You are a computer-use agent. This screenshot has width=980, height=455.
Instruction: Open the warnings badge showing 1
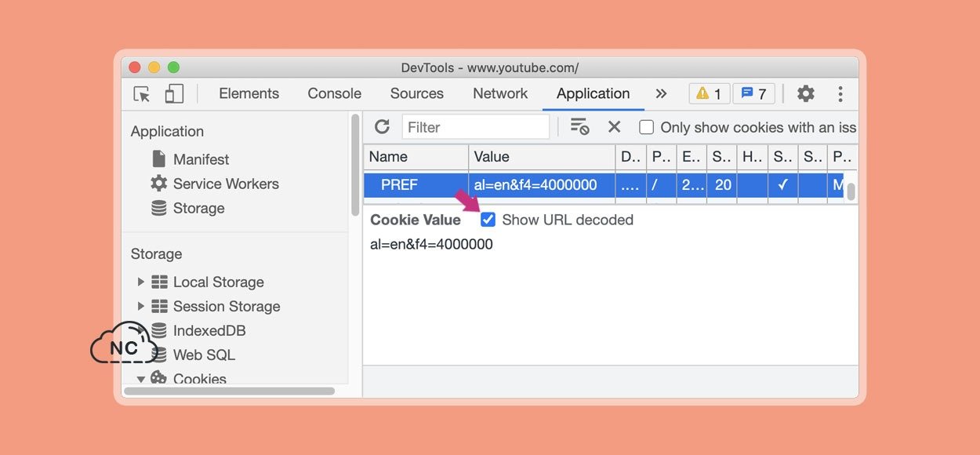710,93
